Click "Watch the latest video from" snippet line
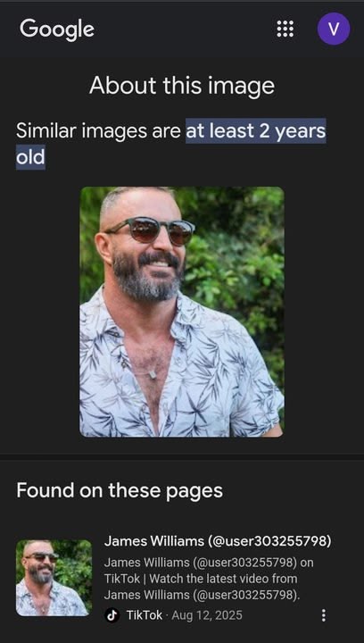364x643 pixels. tap(223, 579)
